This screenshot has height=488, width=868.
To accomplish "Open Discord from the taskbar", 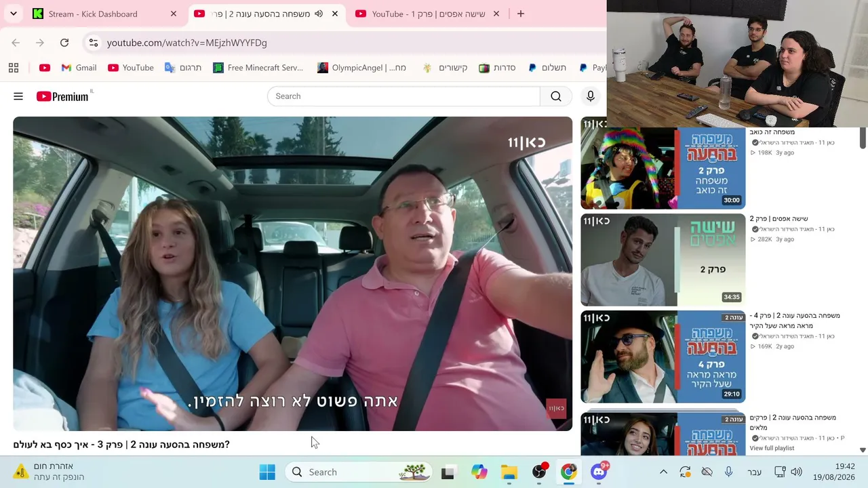I will pos(599,472).
